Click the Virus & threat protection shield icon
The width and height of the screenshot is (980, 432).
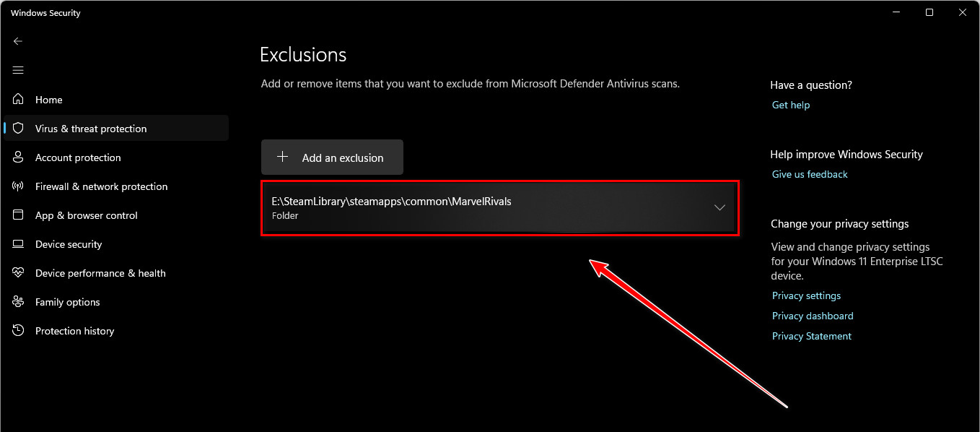tap(19, 129)
